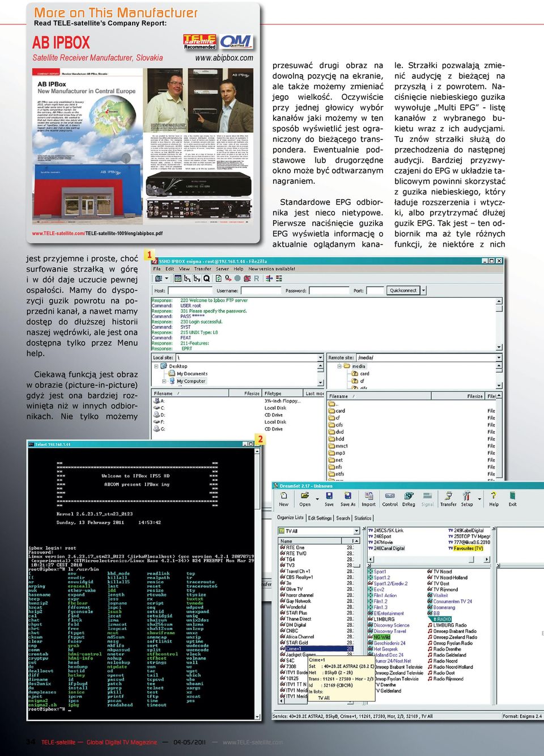Click Import in DreamSet toolbar
544x756 pixels.
(x=368, y=499)
